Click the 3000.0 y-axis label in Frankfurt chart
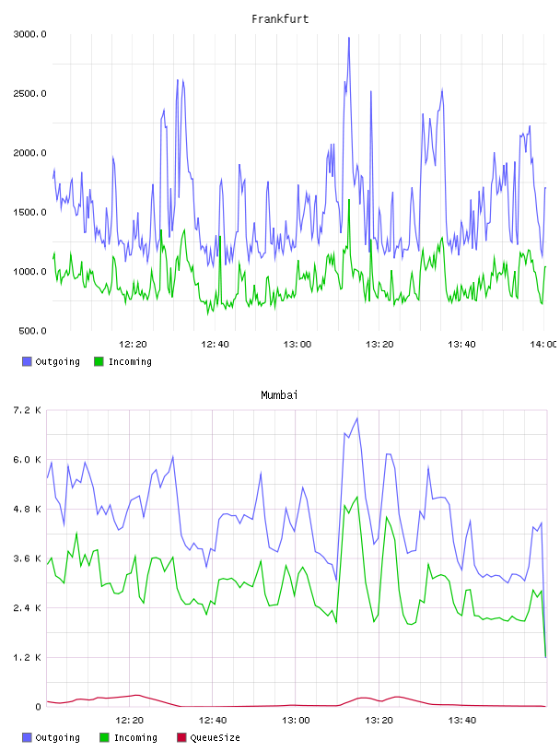This screenshot has width=560, height=752. (x=29, y=34)
